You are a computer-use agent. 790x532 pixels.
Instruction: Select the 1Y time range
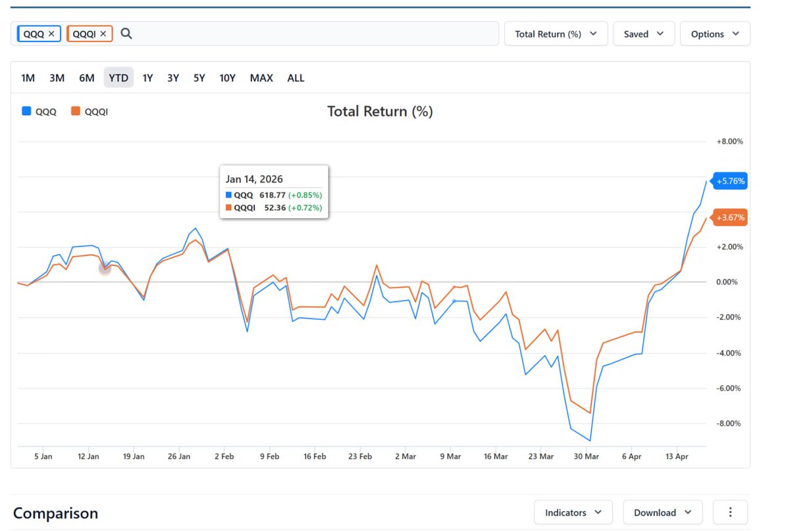[147, 78]
